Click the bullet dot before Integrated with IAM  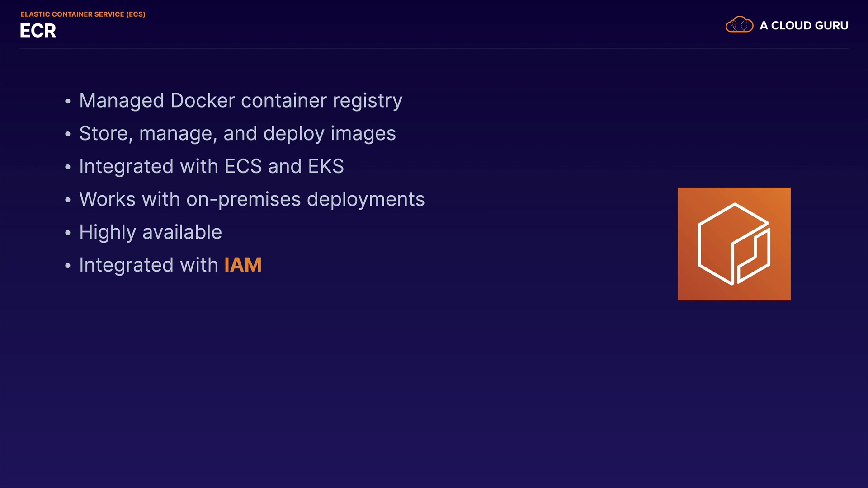click(68, 266)
